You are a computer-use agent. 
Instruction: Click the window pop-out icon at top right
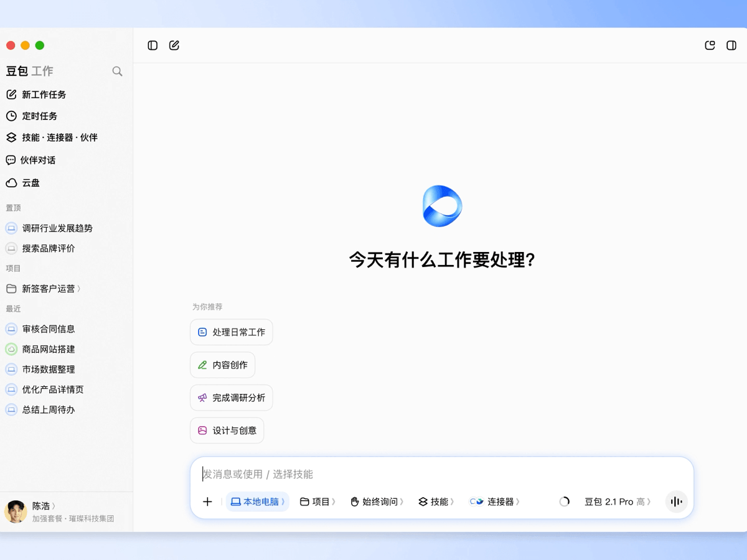(710, 45)
